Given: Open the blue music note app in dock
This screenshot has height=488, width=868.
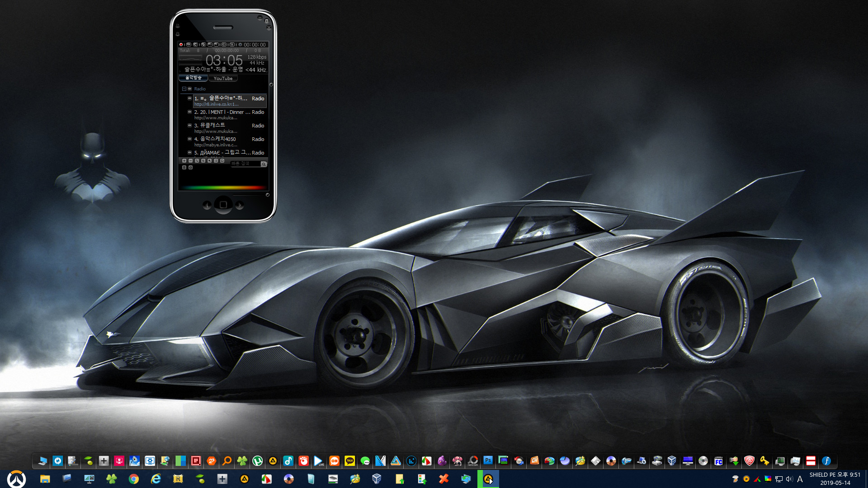Looking at the screenshot, I should coord(288,461).
